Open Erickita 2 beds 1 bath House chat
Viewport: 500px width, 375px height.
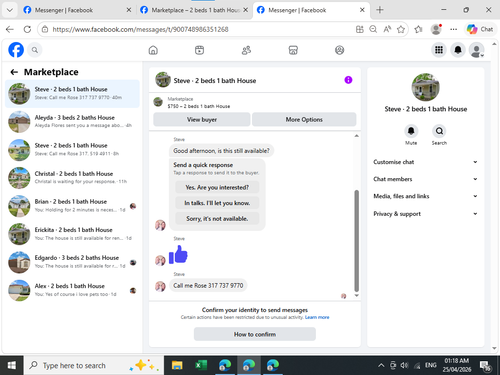point(72,234)
